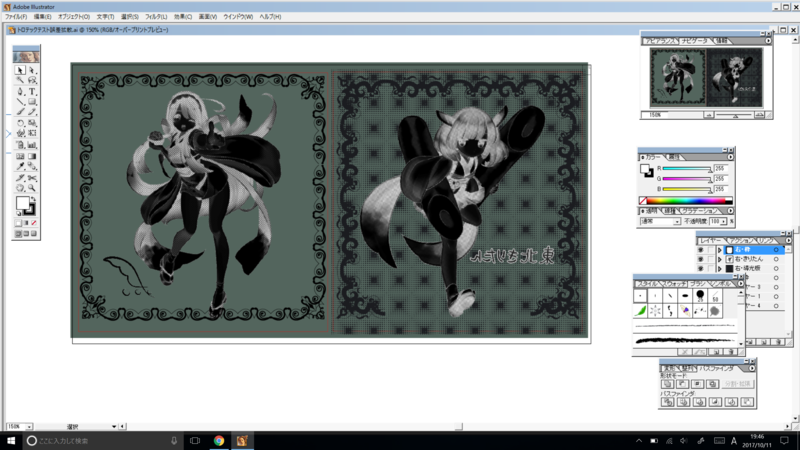This screenshot has width=800, height=450.
Task: Toggle visibility of 右・きりたん layer
Action: click(x=701, y=259)
